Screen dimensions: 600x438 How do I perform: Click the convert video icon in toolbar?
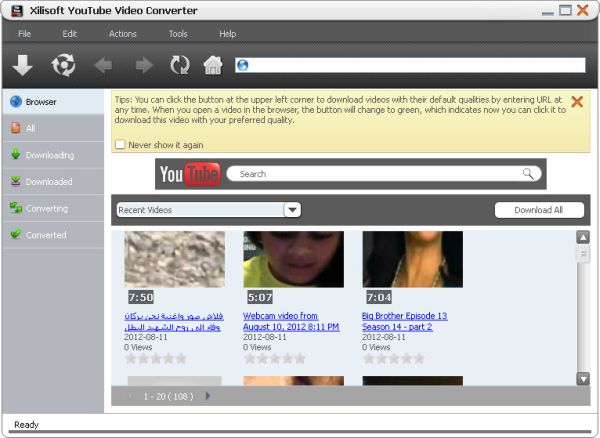click(x=63, y=66)
